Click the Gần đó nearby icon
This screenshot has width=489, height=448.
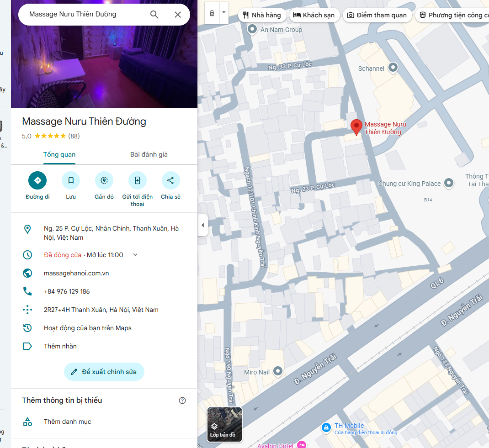[x=104, y=180]
